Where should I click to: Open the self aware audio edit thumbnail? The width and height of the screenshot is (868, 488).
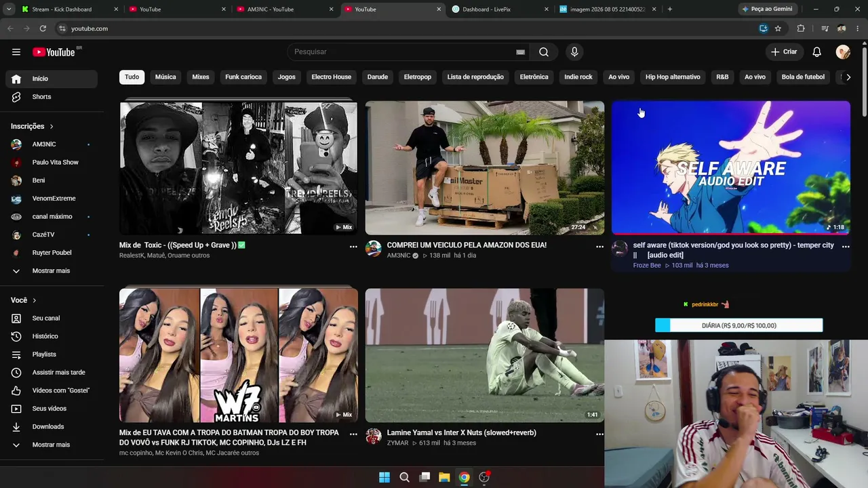[x=731, y=168]
